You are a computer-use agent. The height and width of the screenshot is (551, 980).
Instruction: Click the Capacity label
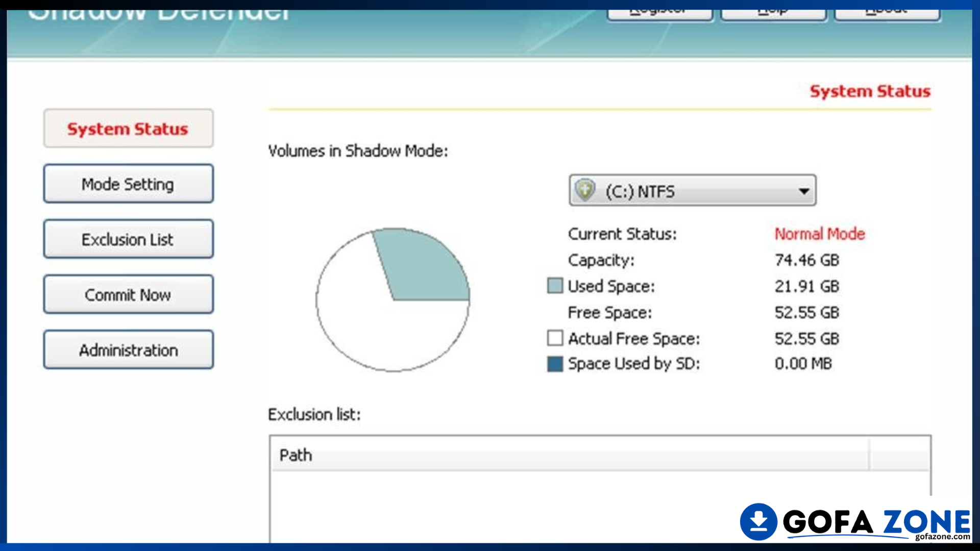[x=601, y=260]
